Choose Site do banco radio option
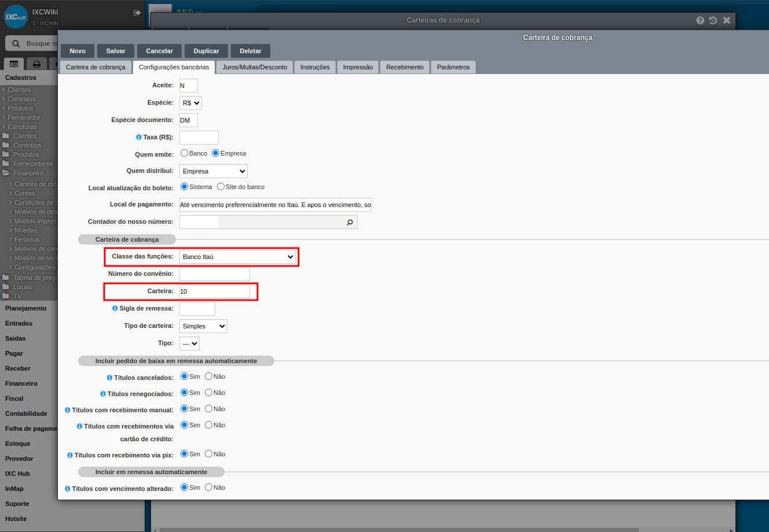The width and height of the screenshot is (769, 532). (220, 187)
